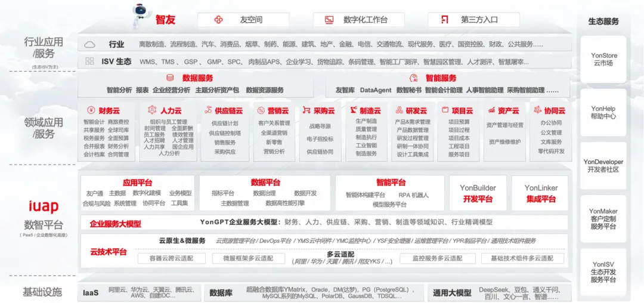644x303 pixels.
Task: Open the YonHelp 帮助中心 card
Action: click(x=603, y=113)
